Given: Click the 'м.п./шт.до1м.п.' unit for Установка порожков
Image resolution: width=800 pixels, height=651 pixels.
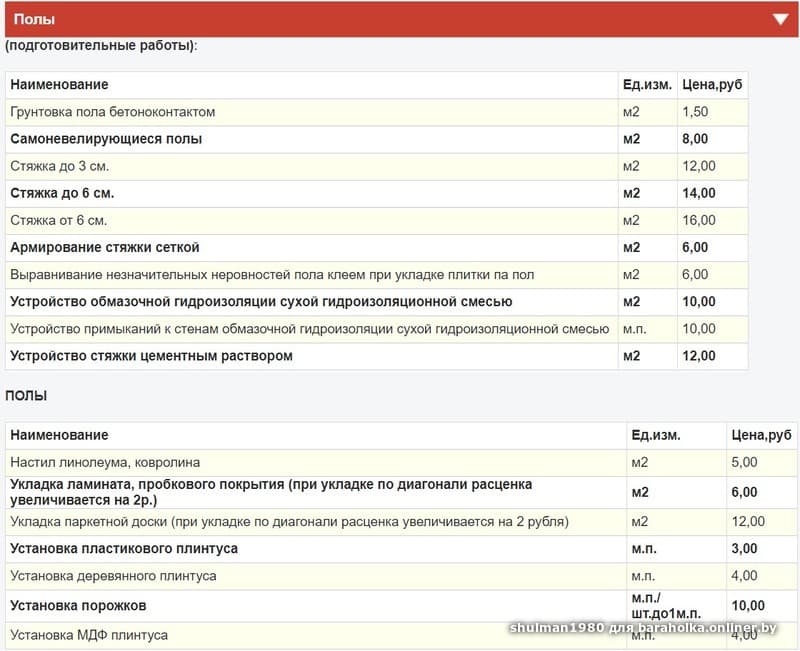Looking at the screenshot, I should pyautogui.click(x=666, y=606).
